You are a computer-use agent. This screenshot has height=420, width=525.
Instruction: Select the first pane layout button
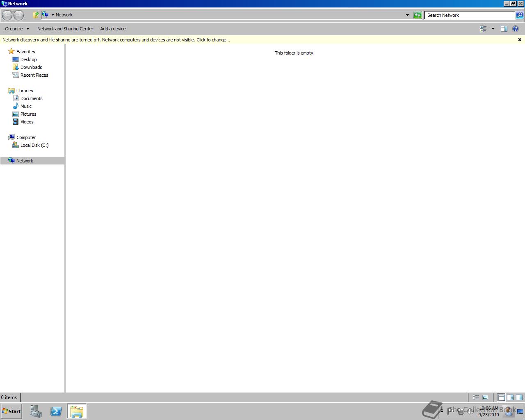pyautogui.click(x=501, y=397)
